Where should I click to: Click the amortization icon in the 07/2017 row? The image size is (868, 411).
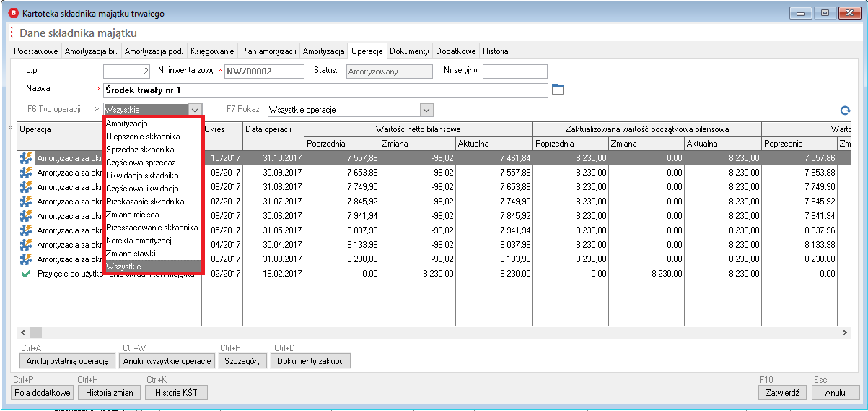(26, 202)
